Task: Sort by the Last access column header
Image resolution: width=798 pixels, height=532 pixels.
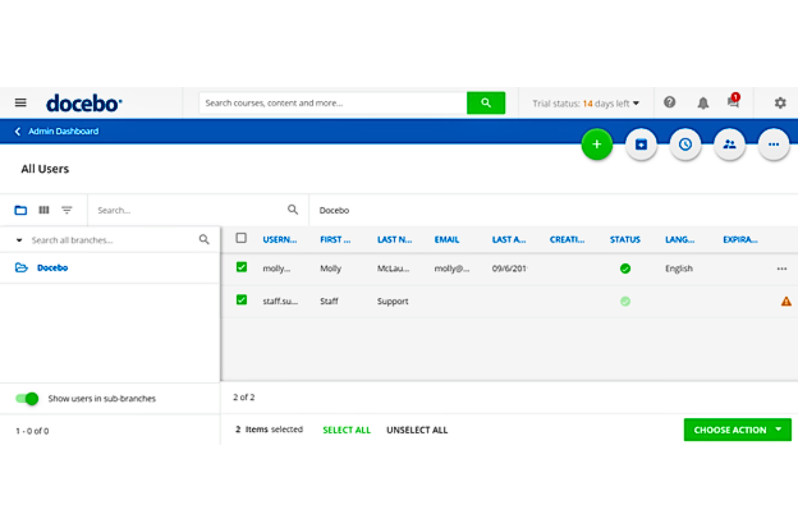Action: 509,239
